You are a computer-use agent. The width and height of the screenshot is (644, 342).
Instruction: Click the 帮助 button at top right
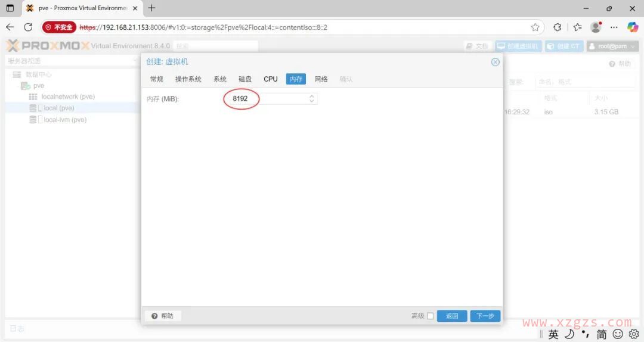tap(620, 64)
